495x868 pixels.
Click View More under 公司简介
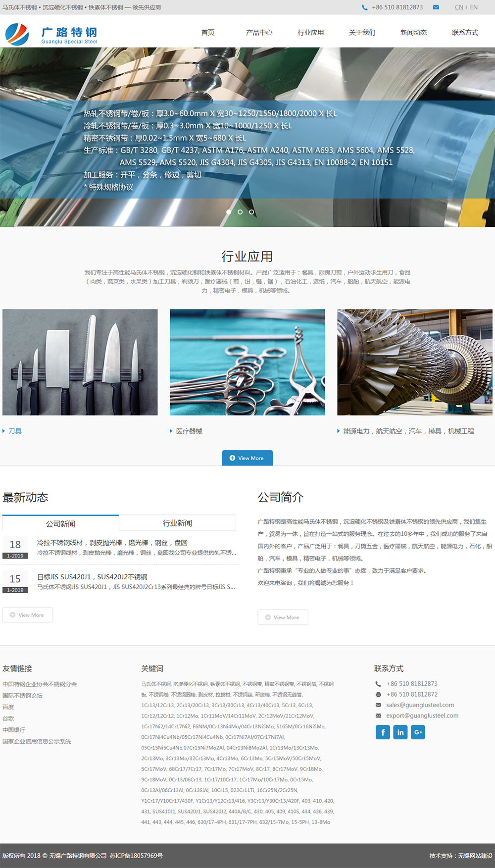[x=283, y=617]
